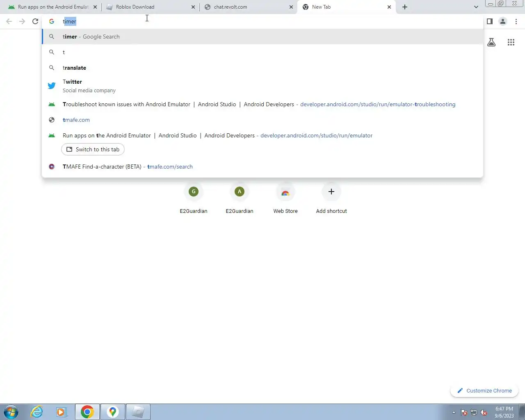Close the chat.revolt.com tab
525x420 pixels.
pyautogui.click(x=291, y=7)
